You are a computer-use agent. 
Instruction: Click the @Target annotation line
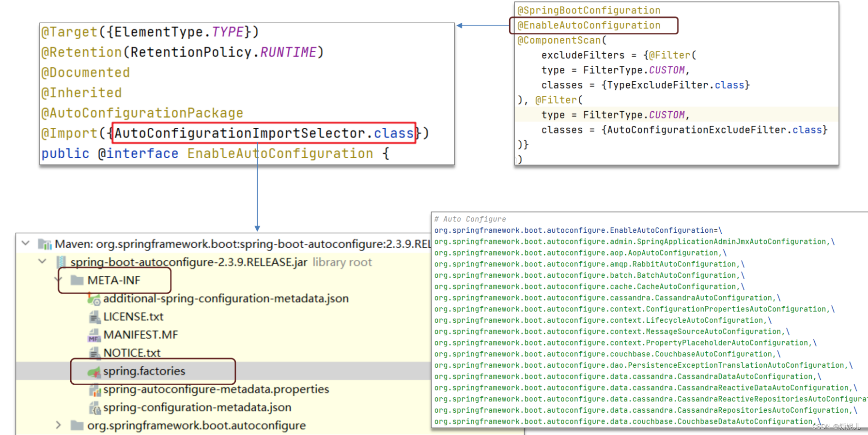(x=150, y=32)
